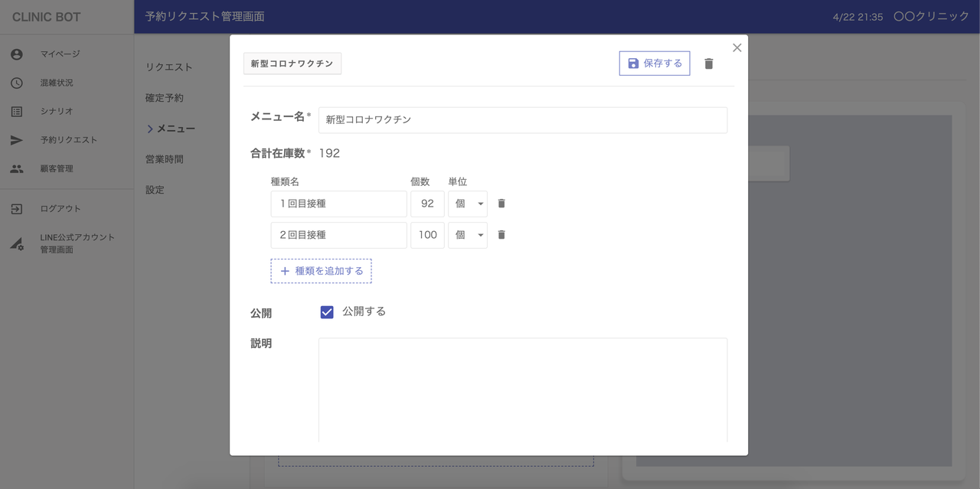
Task: Delete the ２回目接種 row
Action: tap(501, 235)
